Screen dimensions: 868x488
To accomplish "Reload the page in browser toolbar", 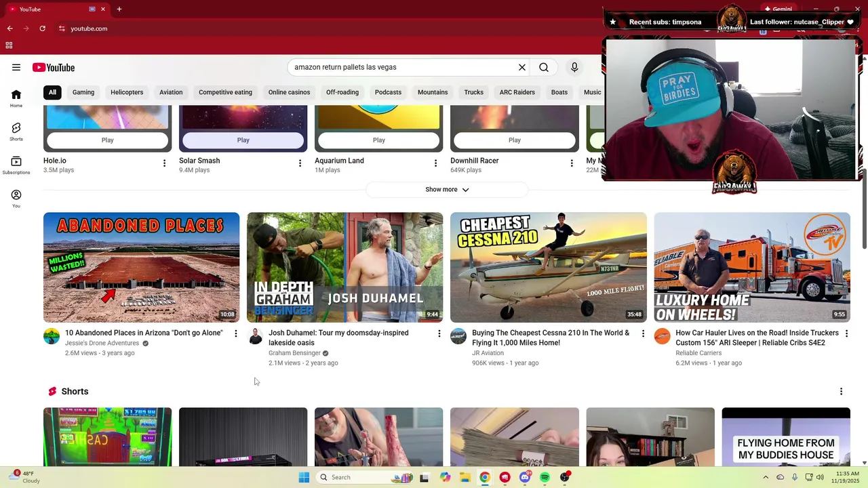I will pyautogui.click(x=42, y=28).
